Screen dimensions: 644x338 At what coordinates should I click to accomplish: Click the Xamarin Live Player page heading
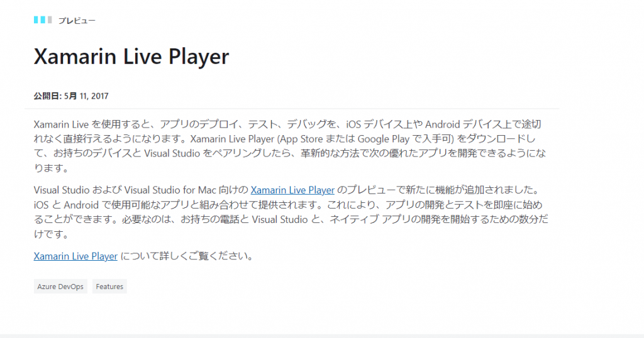131,57
